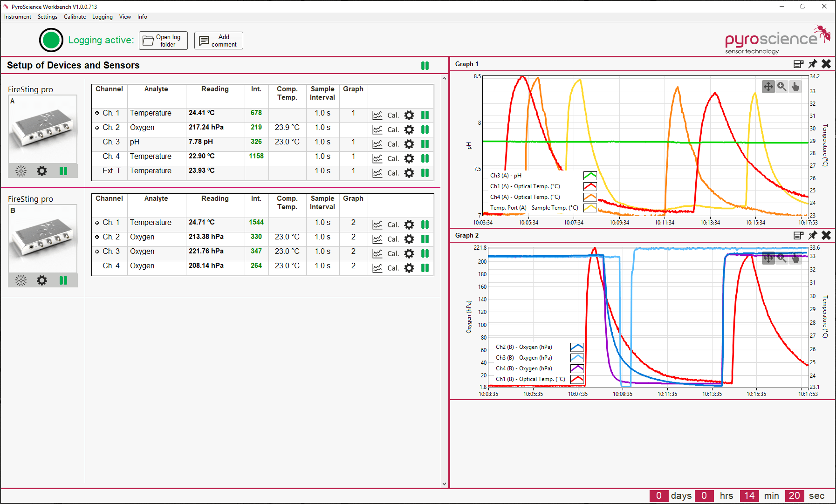Open settings gear for Device B Ch. 1

(409, 225)
